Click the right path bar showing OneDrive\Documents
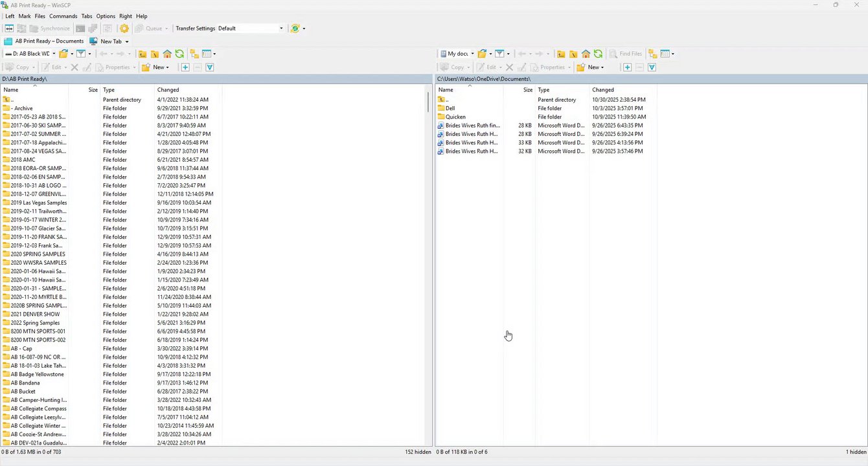Screen dimensions: 868x466 point(651,79)
